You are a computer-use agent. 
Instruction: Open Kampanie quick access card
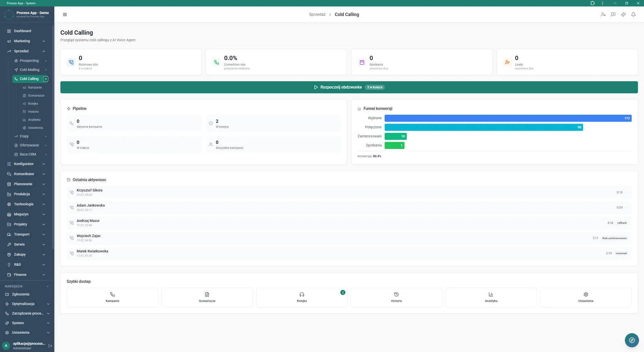point(112,298)
